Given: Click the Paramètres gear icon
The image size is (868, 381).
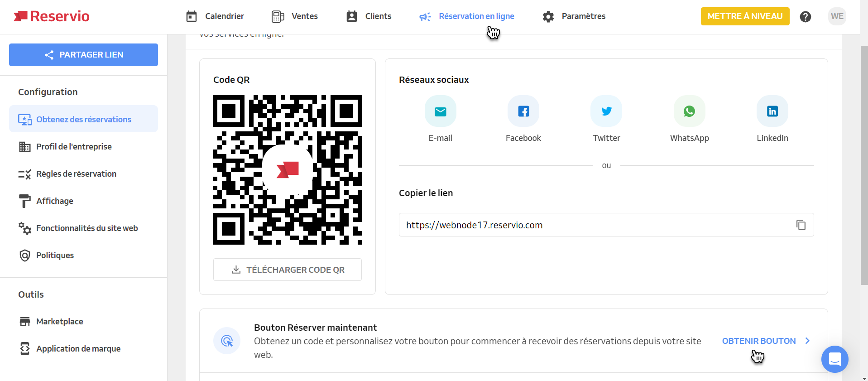Looking at the screenshot, I should (548, 17).
